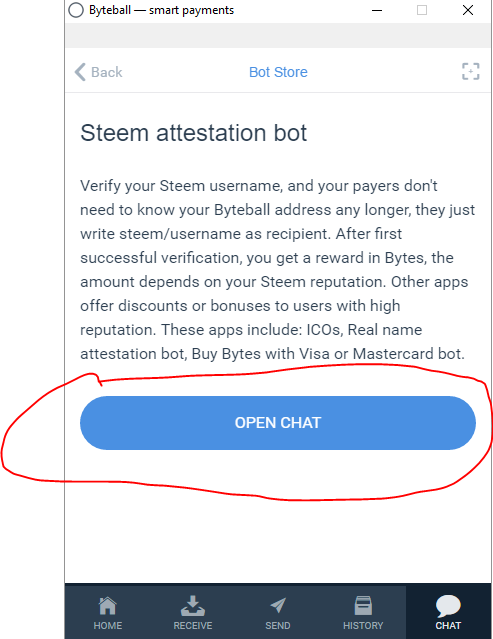Maximize the Byteball window

click(x=422, y=10)
